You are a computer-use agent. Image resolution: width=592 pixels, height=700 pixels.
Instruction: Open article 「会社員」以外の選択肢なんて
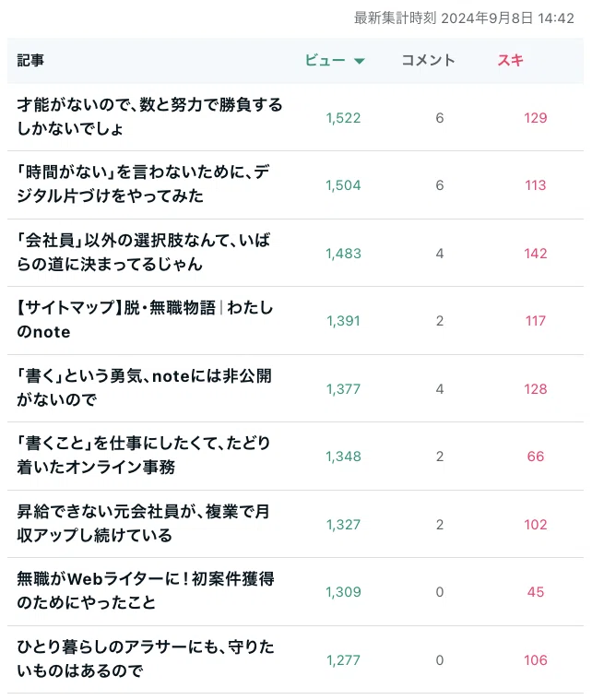point(143,252)
